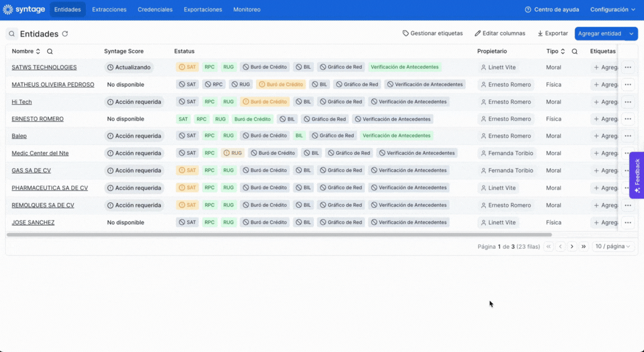Open row options for Balep
This screenshot has height=352, width=644.
[628, 136]
